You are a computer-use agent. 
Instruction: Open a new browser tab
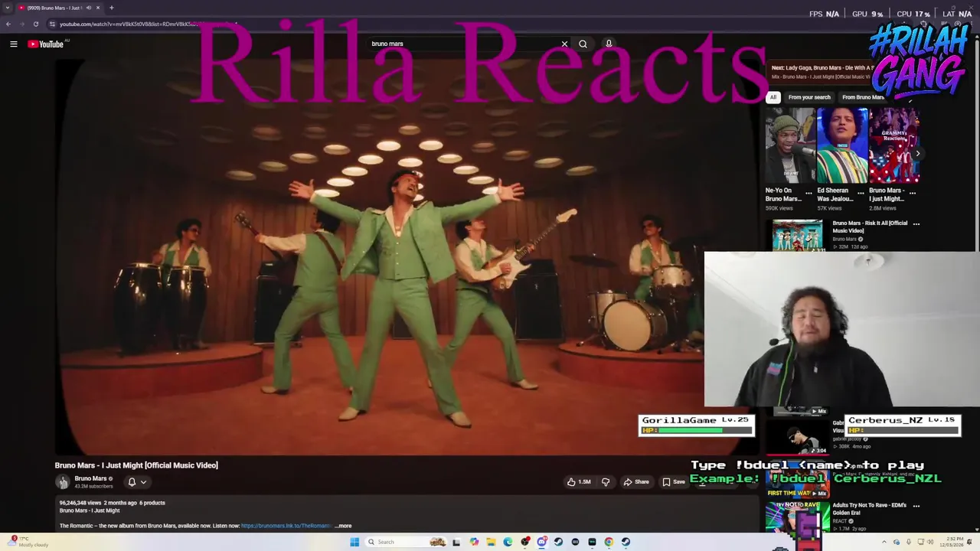pos(111,8)
